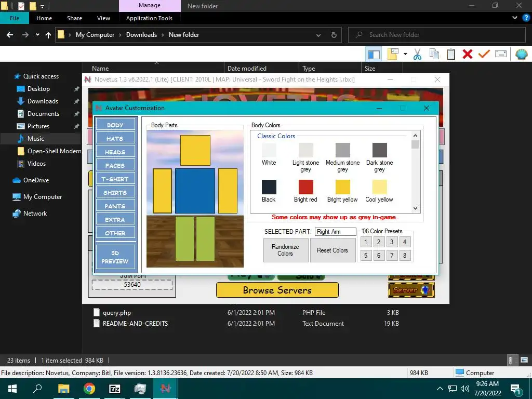532x399 pixels.
Task: Apply '06 color preset 6
Action: (x=379, y=255)
